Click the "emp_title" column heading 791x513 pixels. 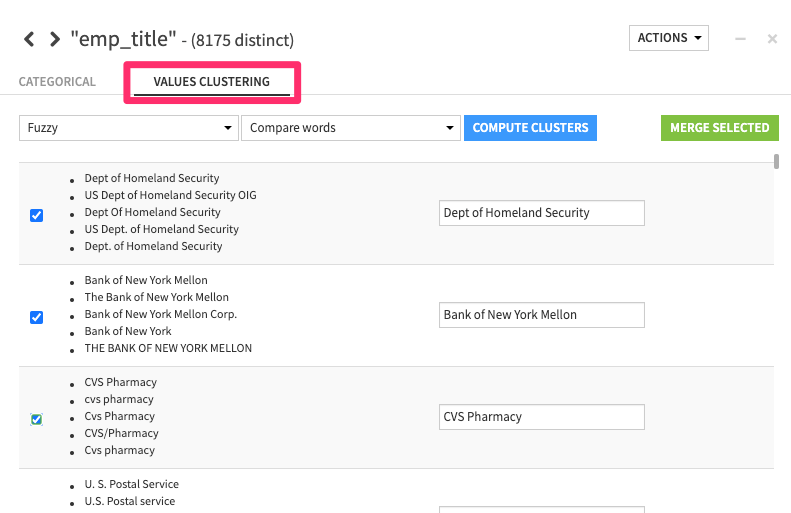125,40
